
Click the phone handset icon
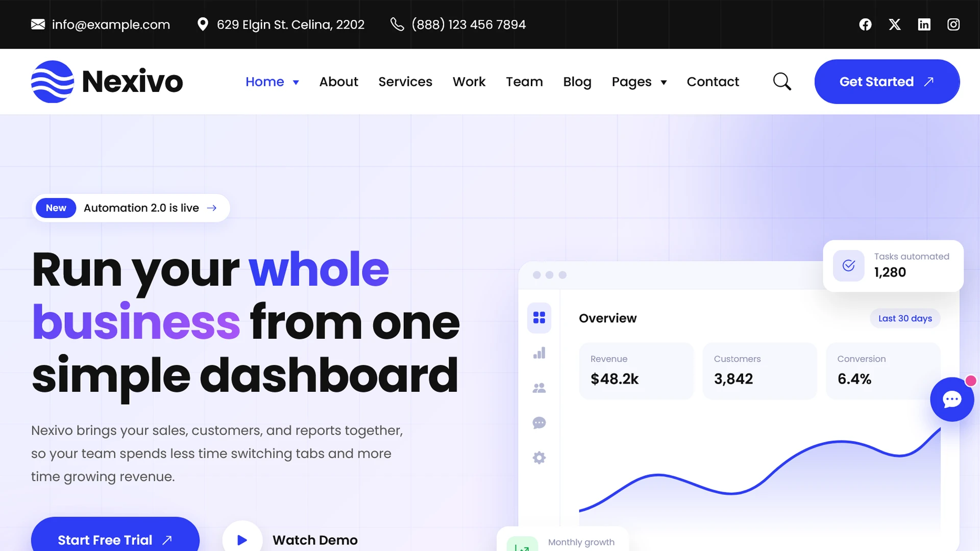point(397,24)
